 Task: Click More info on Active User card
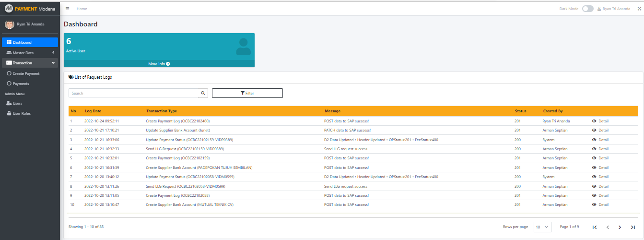159,64
